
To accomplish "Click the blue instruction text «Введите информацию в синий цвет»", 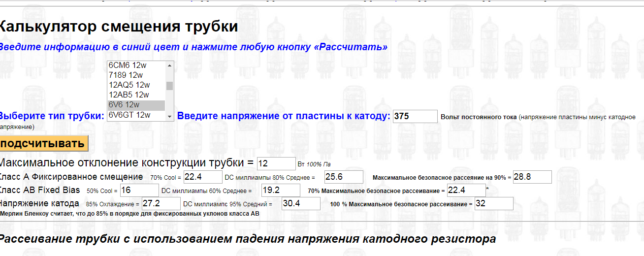I will (89, 47).
